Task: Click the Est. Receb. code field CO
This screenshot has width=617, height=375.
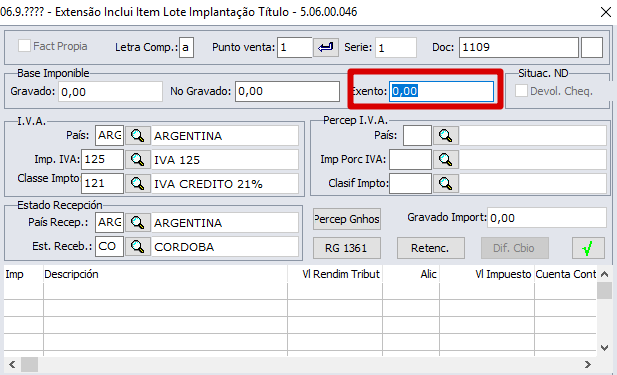Action: coord(109,247)
